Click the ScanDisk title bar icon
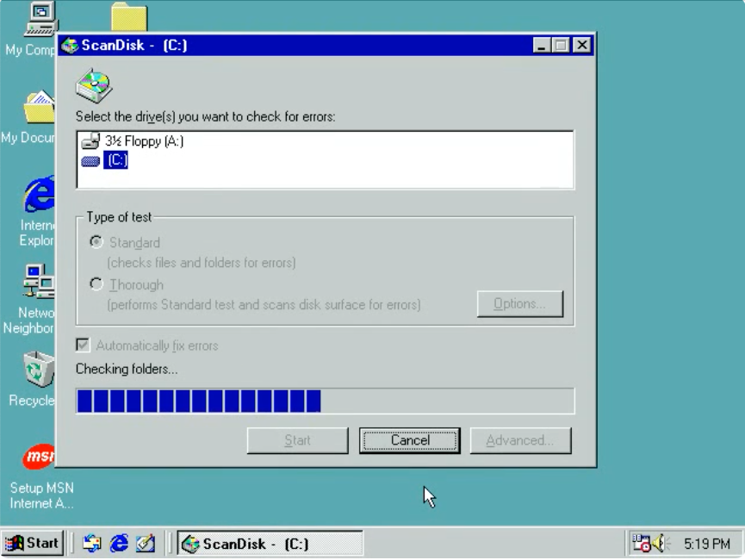The image size is (745, 560). (x=70, y=45)
